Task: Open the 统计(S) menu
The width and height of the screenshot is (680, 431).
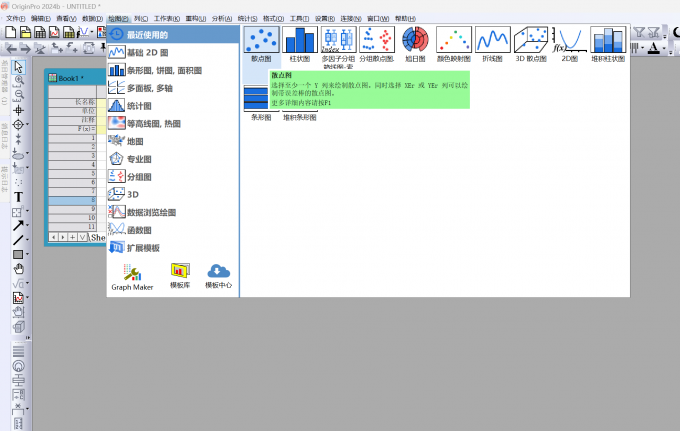Action: click(x=247, y=18)
